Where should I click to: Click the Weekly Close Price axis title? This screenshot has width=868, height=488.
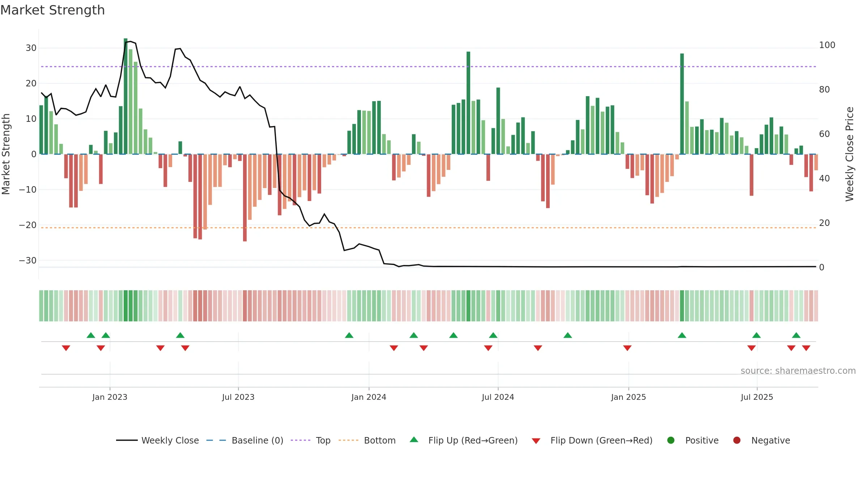click(850, 154)
